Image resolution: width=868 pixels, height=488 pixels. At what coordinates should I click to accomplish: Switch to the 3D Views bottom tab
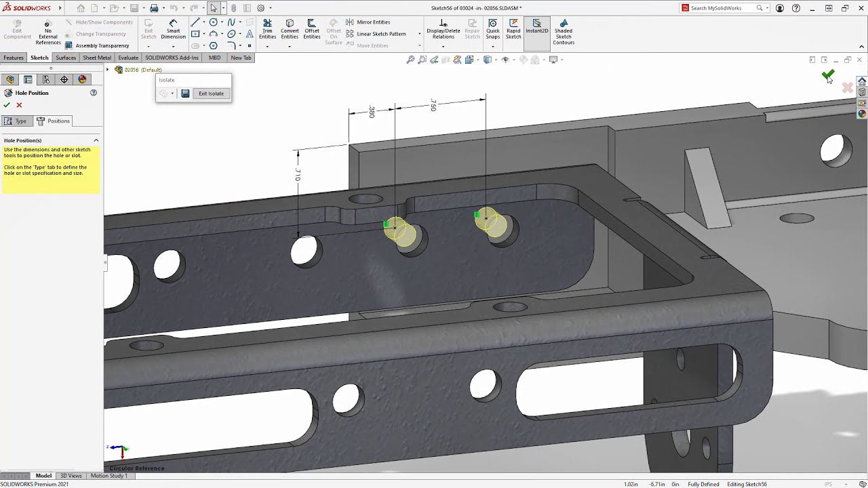(71, 476)
